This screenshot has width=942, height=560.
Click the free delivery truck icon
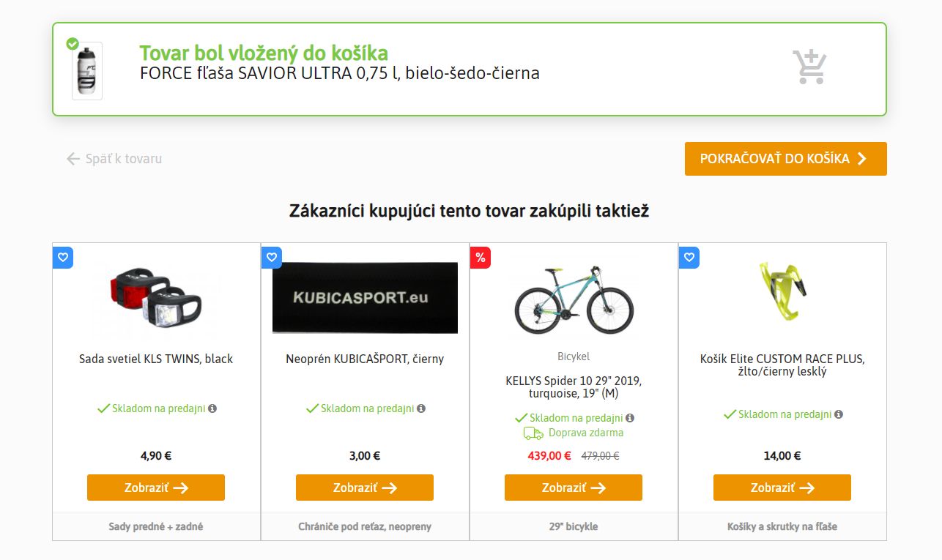click(x=533, y=433)
